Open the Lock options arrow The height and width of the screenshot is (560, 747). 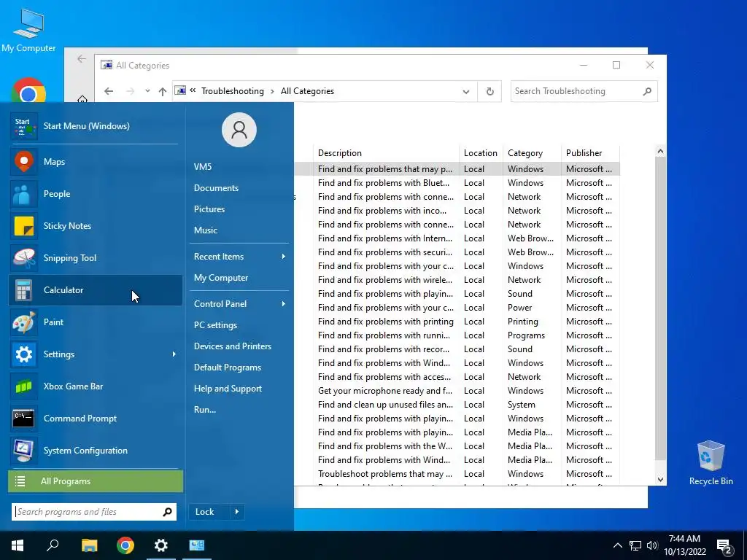(237, 512)
